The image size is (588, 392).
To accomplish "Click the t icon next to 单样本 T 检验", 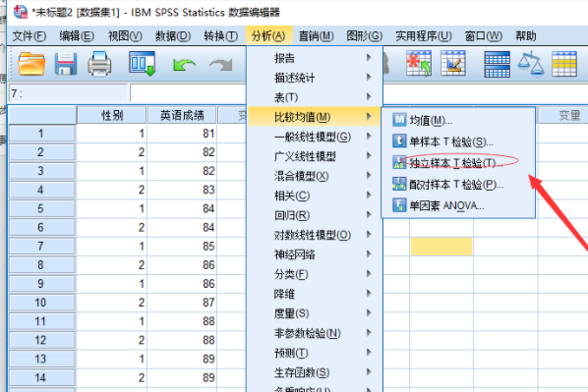I will [399, 141].
